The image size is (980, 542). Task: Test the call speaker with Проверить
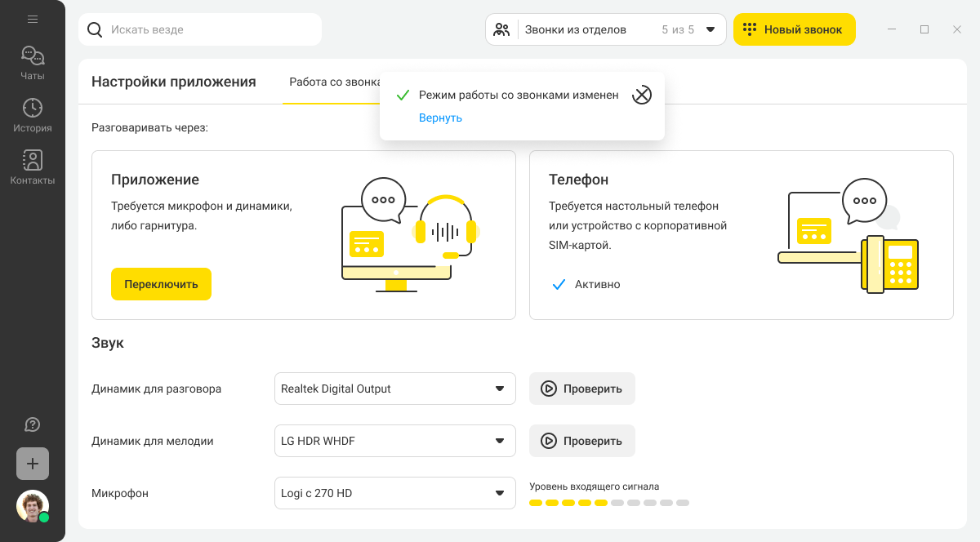coord(582,389)
